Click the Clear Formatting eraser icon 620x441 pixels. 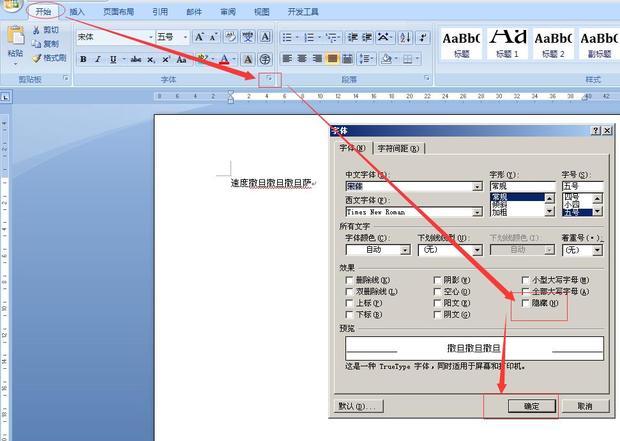tap(231, 37)
